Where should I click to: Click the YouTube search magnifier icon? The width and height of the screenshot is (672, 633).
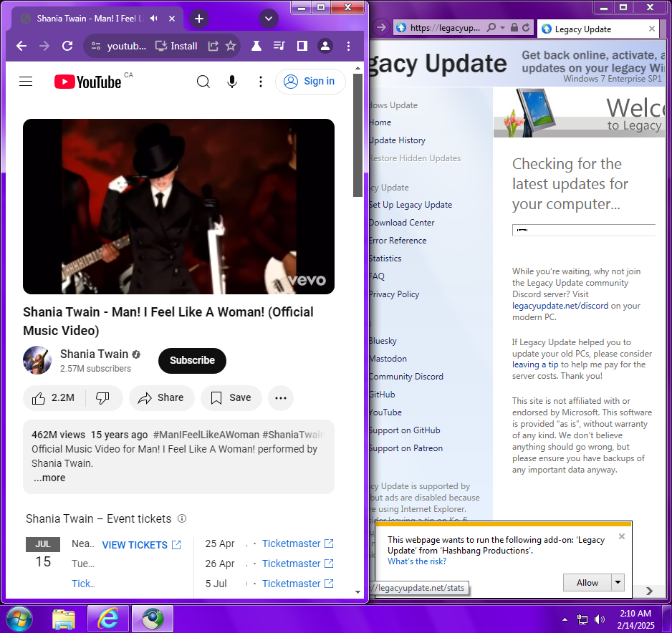click(x=203, y=82)
